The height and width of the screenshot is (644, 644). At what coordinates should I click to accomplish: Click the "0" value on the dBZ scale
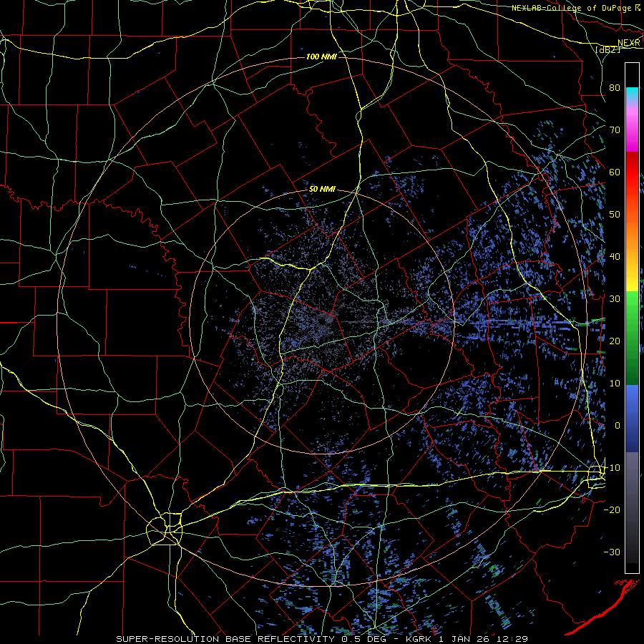pos(618,426)
